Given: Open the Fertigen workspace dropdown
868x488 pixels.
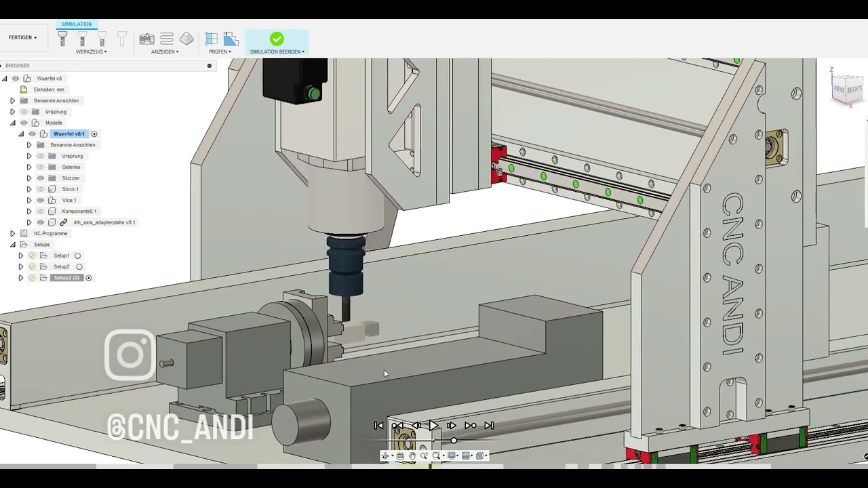Looking at the screenshot, I should coord(23,38).
